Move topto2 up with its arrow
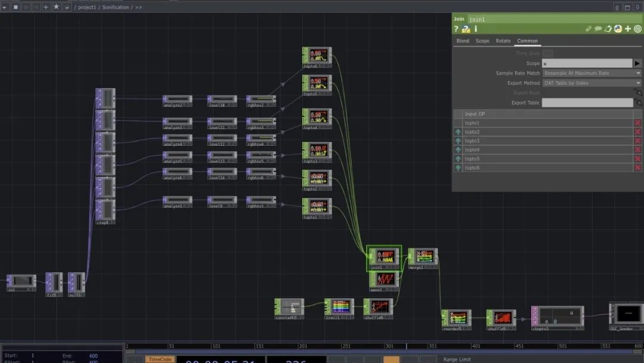Viewport: 644px width, 363px height. click(x=458, y=132)
